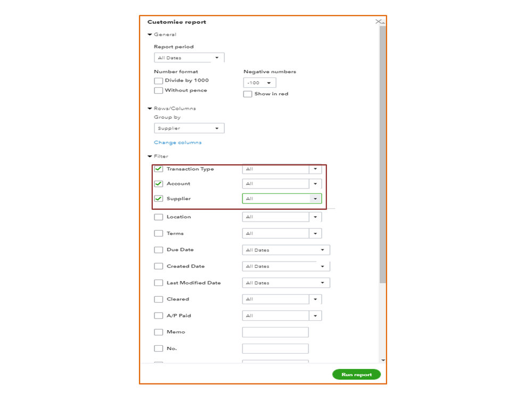Open the Negative numbers format dropdown
The width and height of the screenshot is (532, 399).
coord(260,83)
